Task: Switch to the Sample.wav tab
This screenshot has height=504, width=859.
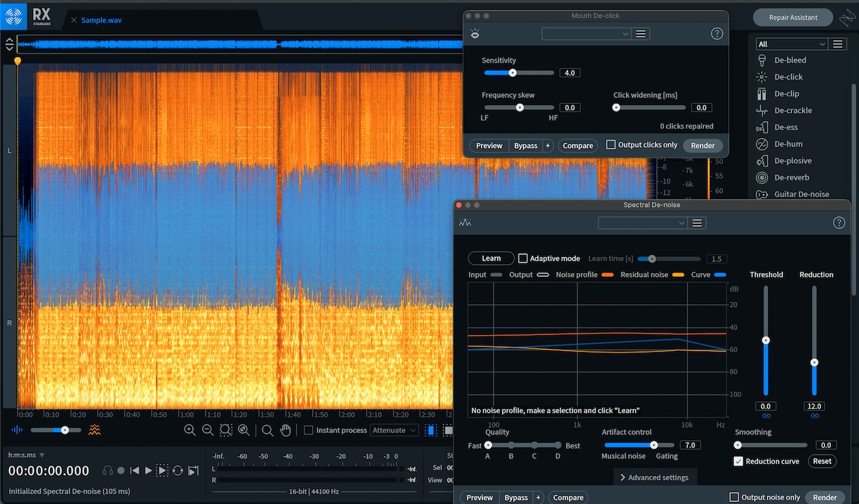Action: pos(101,20)
